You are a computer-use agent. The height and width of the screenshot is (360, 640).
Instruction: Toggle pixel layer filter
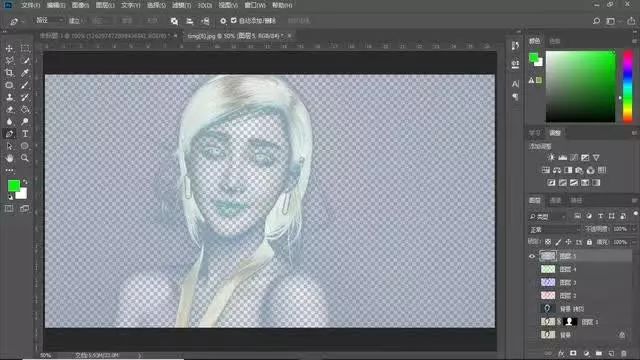[577, 216]
